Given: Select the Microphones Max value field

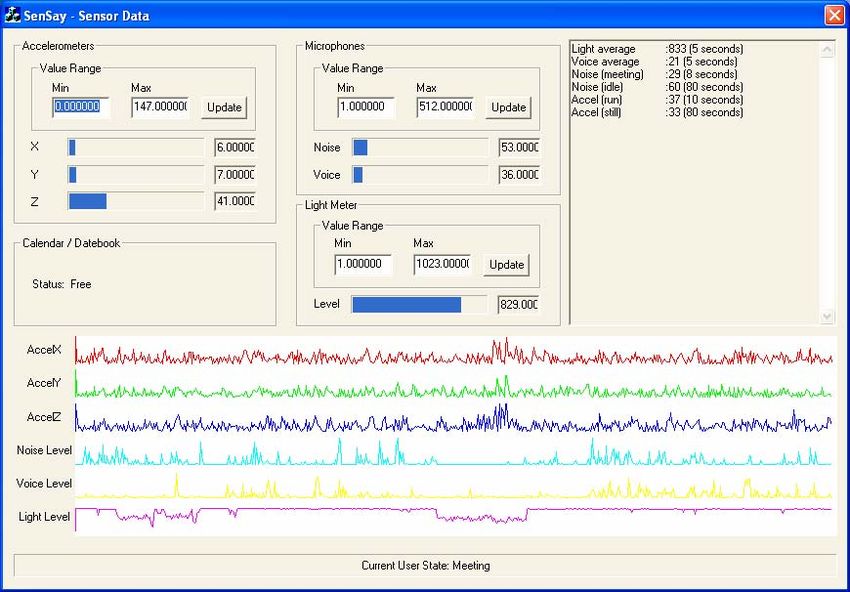Looking at the screenshot, I should tap(445, 107).
